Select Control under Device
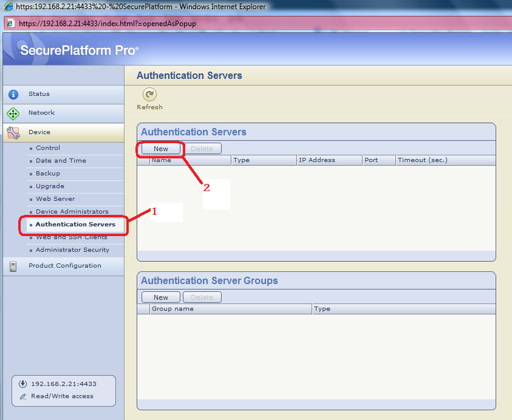 click(48, 148)
